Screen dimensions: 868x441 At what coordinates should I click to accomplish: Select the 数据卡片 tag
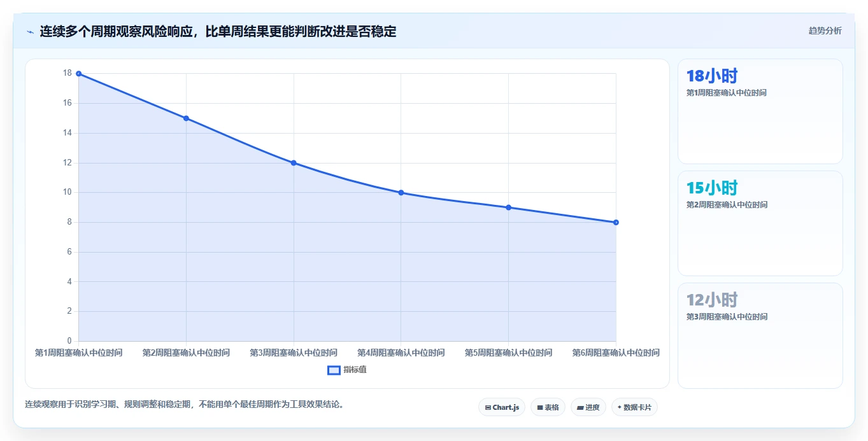[634, 407]
